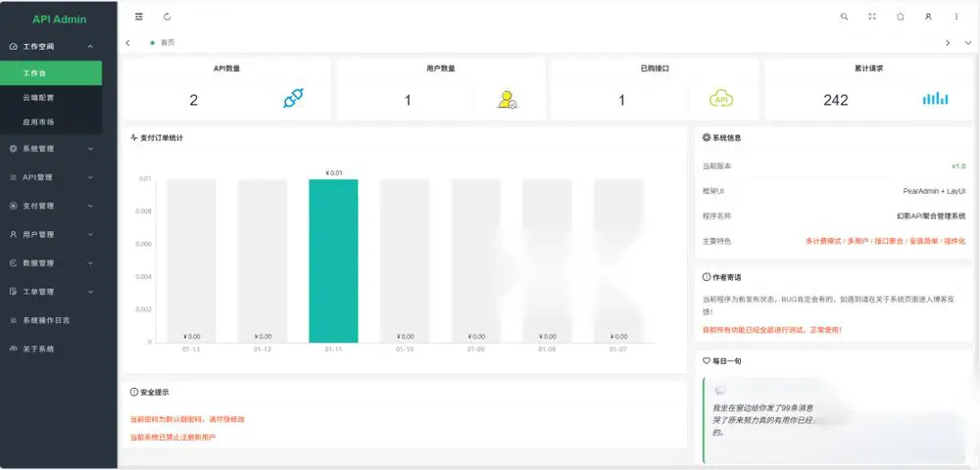Open 系统操作日志 from the sidebar

(51, 320)
